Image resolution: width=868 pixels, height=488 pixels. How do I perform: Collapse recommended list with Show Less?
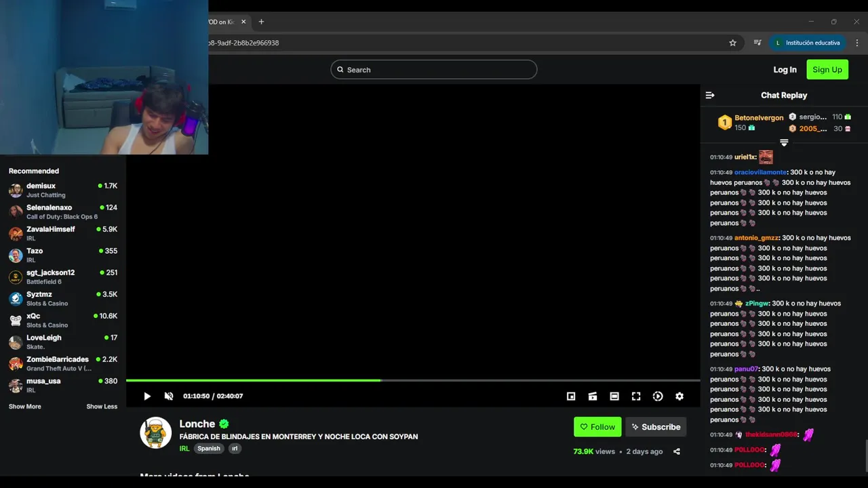[102, 407]
